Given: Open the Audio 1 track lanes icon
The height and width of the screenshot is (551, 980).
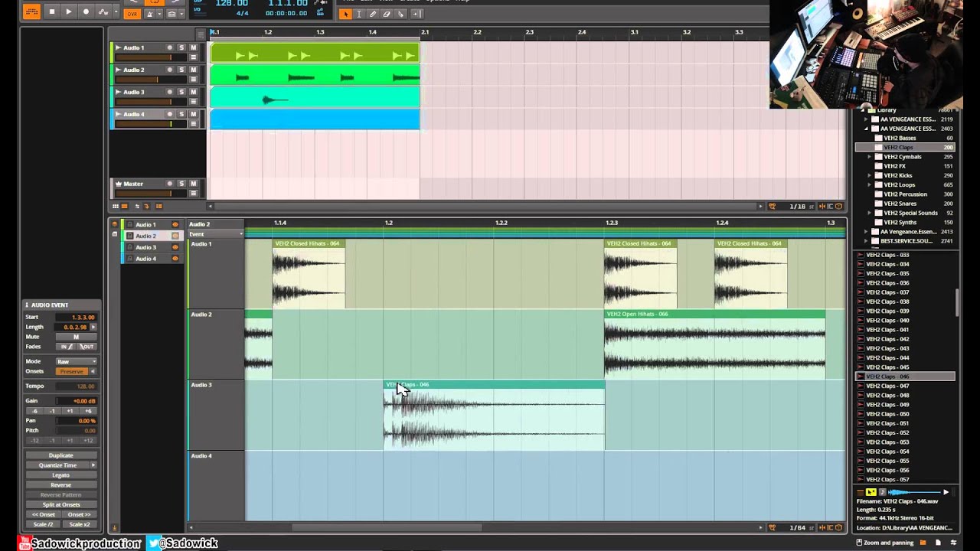Looking at the screenshot, I should point(193,57).
